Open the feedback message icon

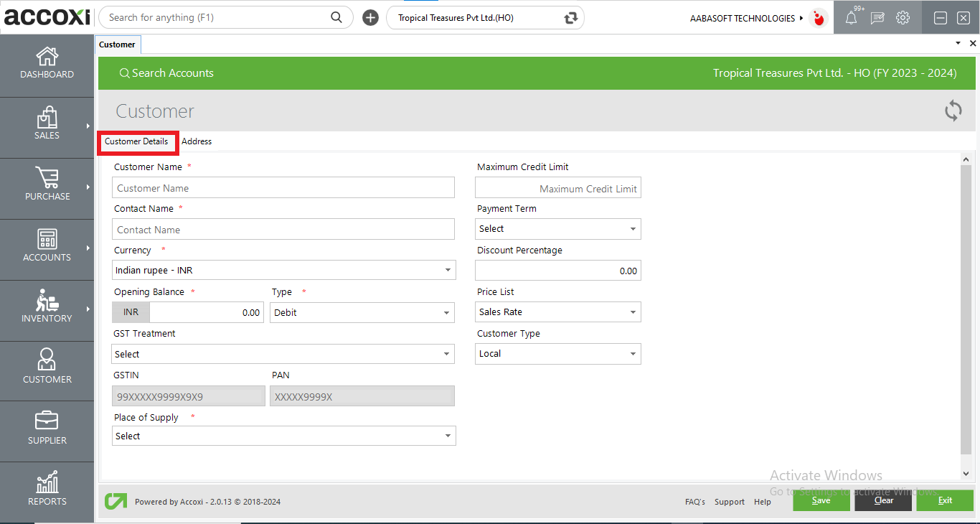[x=877, y=17]
